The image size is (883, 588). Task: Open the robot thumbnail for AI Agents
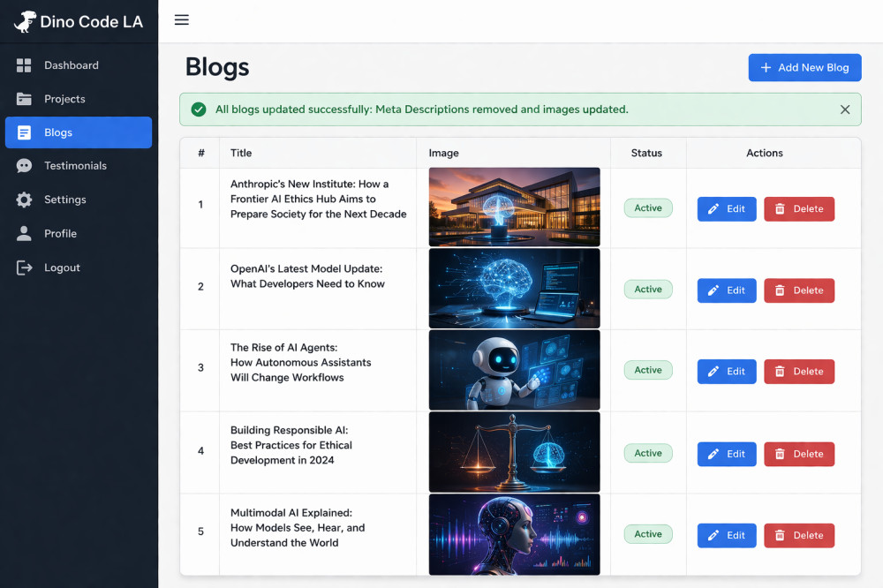click(x=514, y=370)
